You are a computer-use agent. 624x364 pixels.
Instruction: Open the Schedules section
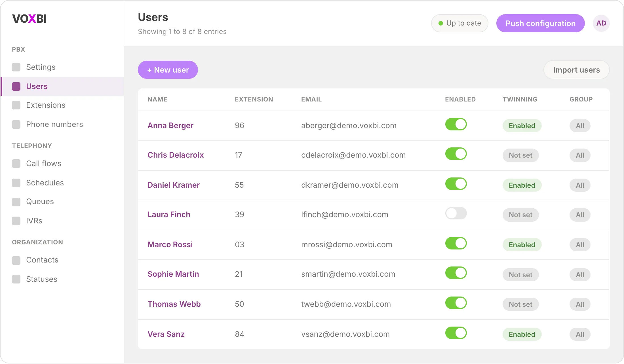(62, 183)
